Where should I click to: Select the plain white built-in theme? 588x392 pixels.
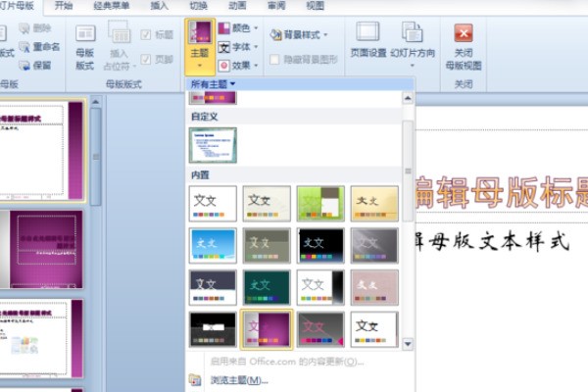(x=213, y=204)
